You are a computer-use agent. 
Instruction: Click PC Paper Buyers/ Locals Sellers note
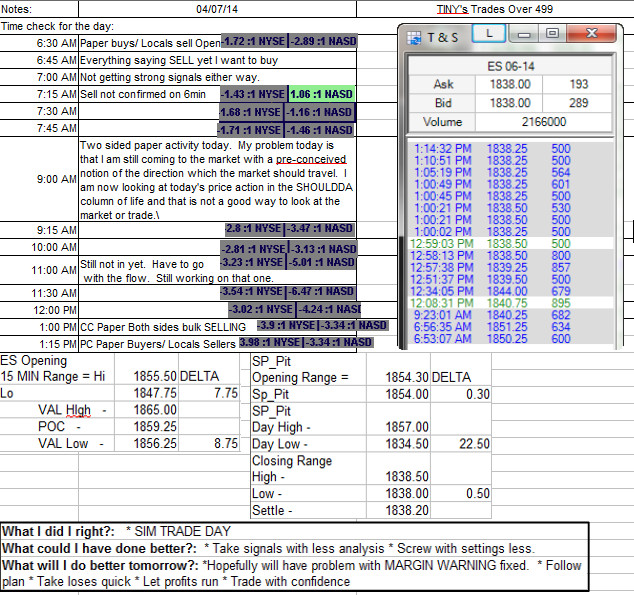click(x=158, y=344)
